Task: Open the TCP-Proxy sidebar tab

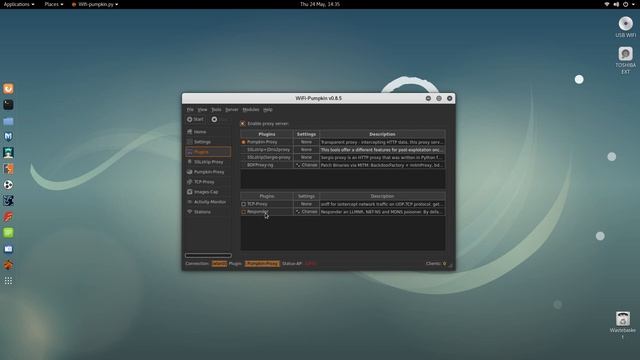Action: pyautogui.click(x=208, y=182)
